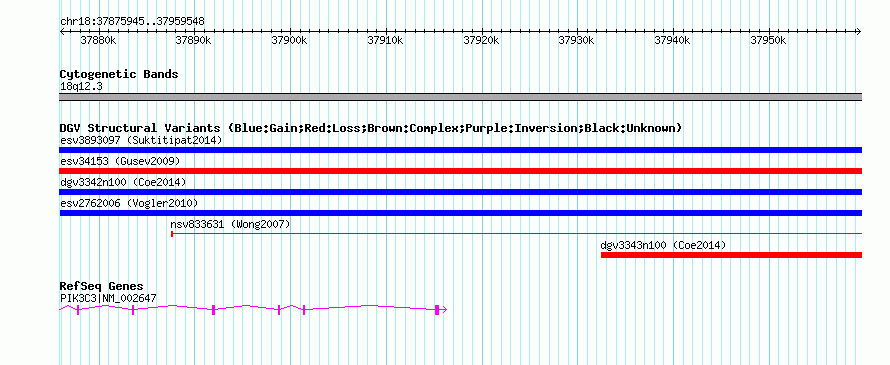Click the PIK3C3|NM_002647 gene label
Image resolution: width=890 pixels, height=365 pixels.
tap(108, 298)
